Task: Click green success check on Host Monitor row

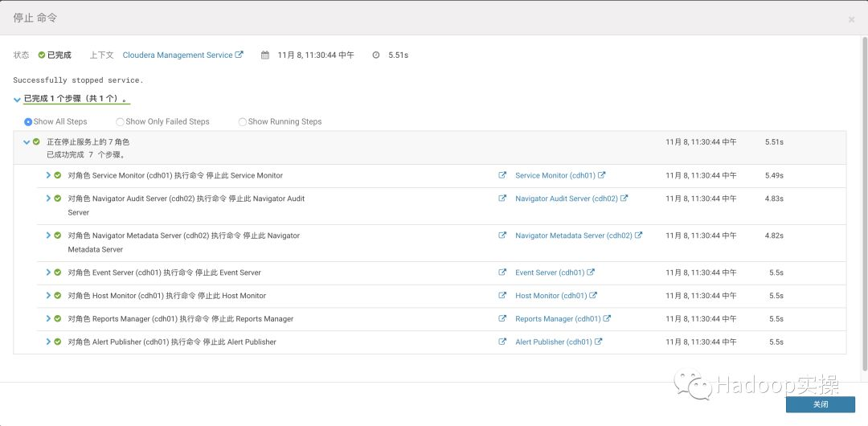Action: tap(58, 296)
